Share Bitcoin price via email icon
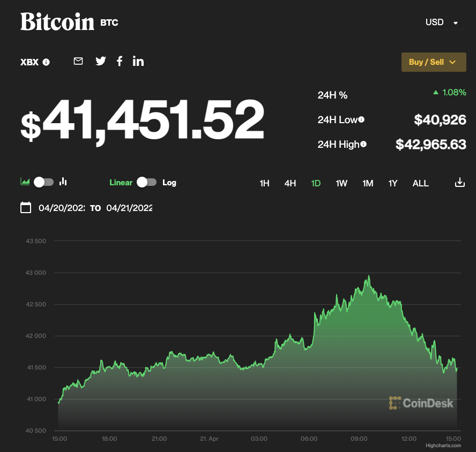476x452 pixels. click(78, 61)
